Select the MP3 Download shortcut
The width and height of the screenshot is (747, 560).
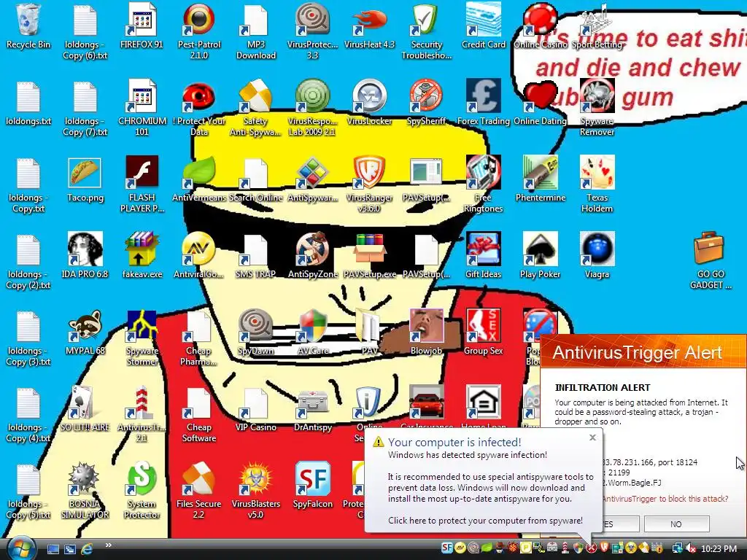pos(256,19)
